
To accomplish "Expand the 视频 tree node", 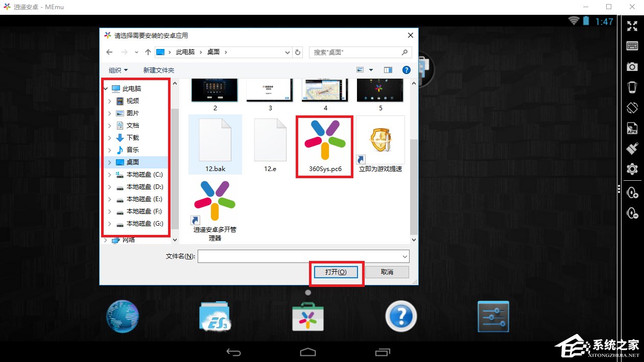I will 109,101.
